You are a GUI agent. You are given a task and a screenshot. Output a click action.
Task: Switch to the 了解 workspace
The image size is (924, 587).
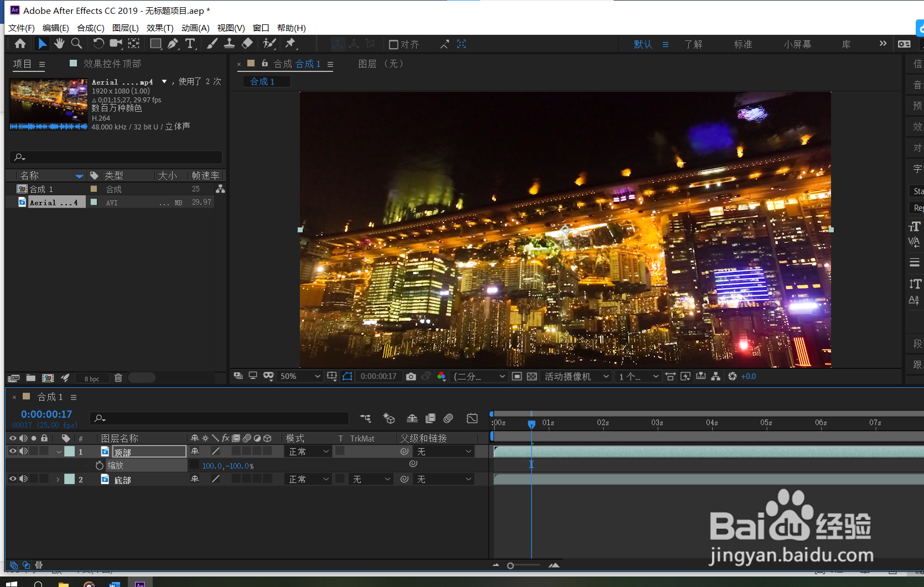click(x=693, y=44)
